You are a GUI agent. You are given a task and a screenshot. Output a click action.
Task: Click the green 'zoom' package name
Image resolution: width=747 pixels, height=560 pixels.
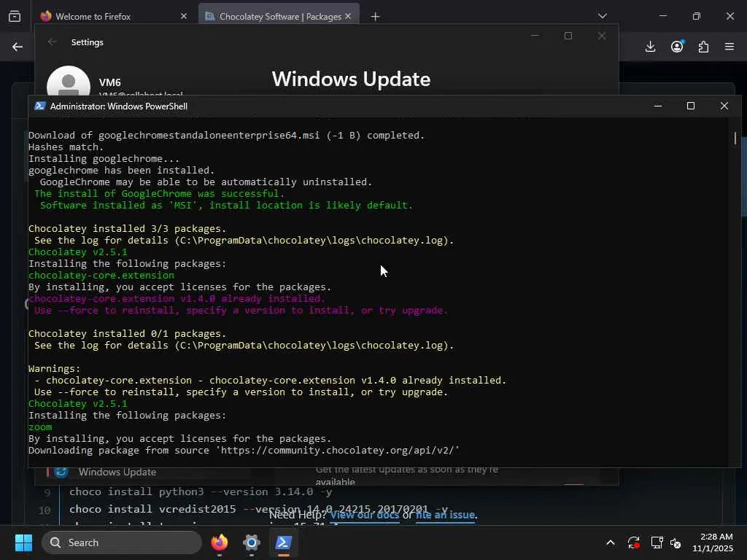click(x=40, y=427)
